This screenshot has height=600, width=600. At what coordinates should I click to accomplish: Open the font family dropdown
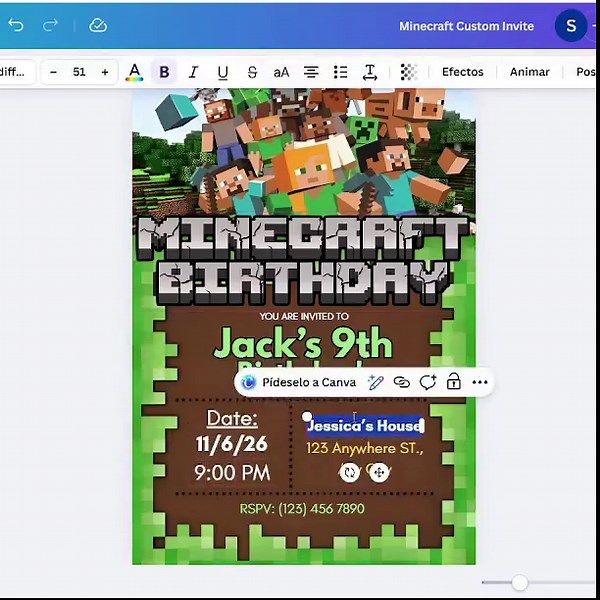tap(17, 72)
